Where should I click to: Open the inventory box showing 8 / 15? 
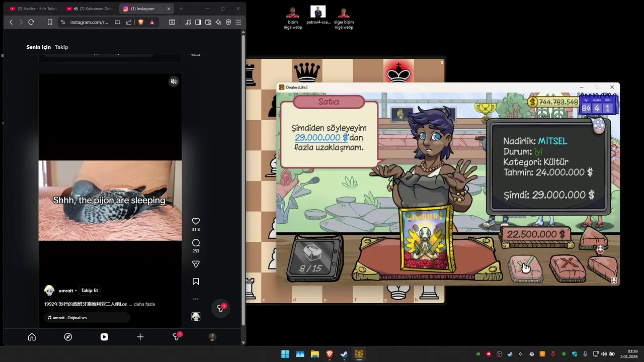[x=314, y=259]
